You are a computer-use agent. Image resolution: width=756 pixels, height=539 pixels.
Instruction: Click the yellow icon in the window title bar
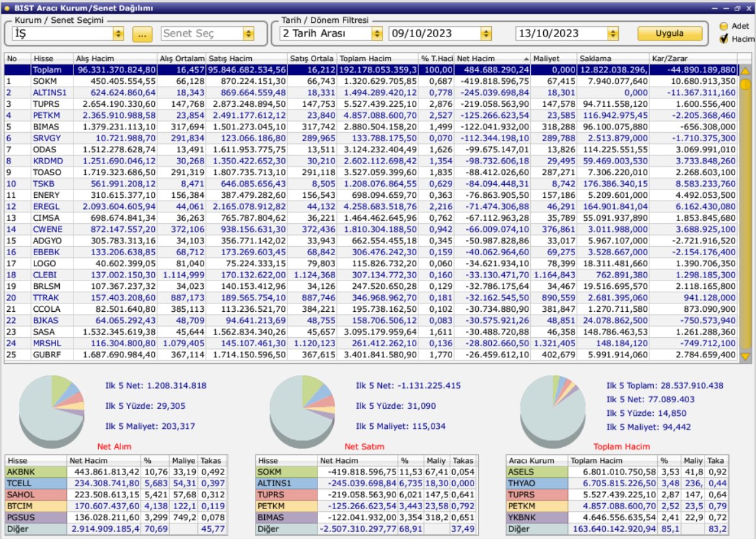tap(7, 8)
